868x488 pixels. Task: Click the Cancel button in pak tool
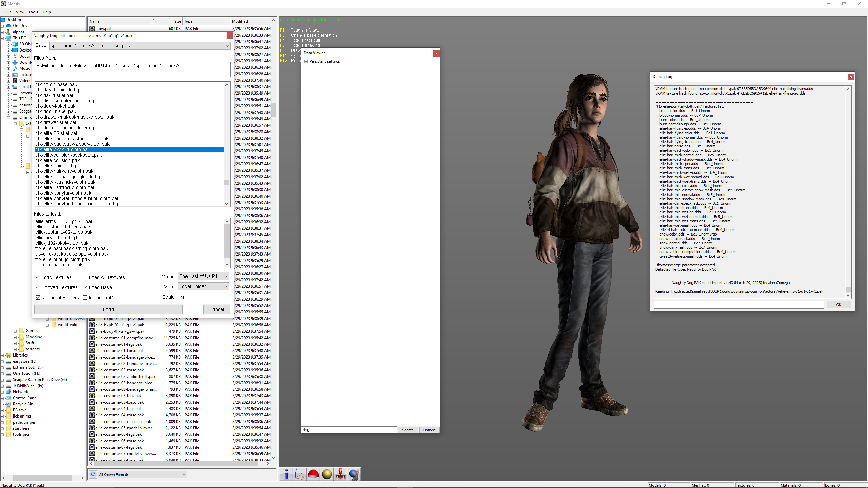pyautogui.click(x=217, y=309)
